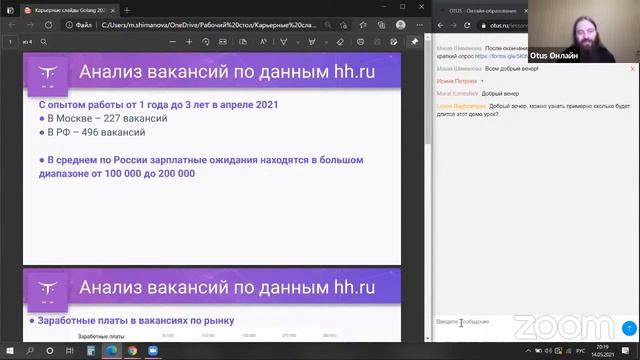Open Edge Collections icon
Viewport: 640px width, 360px height.
coord(381,25)
